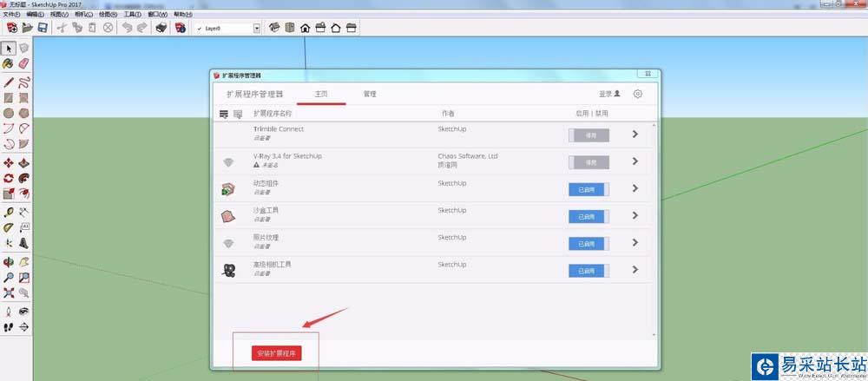Viewport: 868px width, 381px height.
Task: Select the Orbit camera tool
Action: point(9,262)
